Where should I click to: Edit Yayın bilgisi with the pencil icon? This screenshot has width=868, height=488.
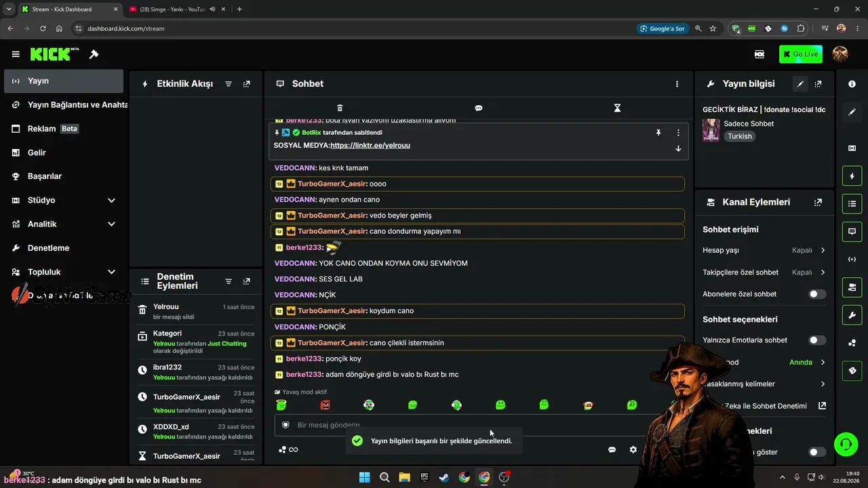coord(800,84)
